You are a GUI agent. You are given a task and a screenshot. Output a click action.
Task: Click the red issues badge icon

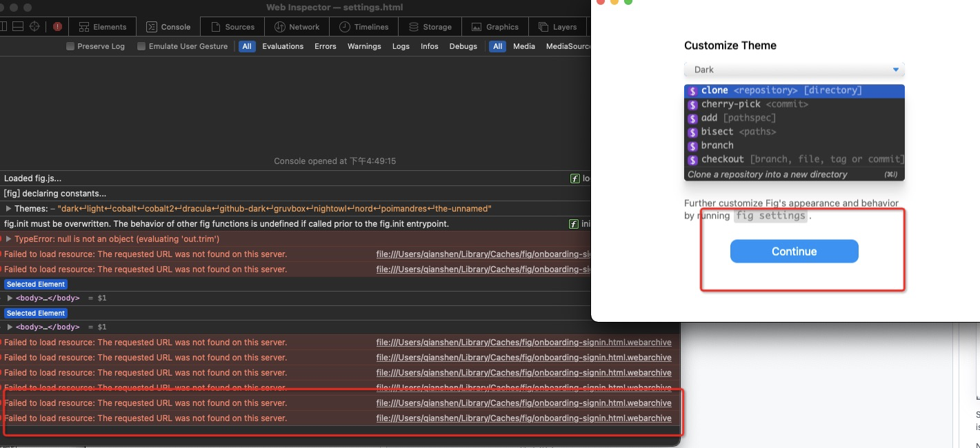(x=57, y=26)
